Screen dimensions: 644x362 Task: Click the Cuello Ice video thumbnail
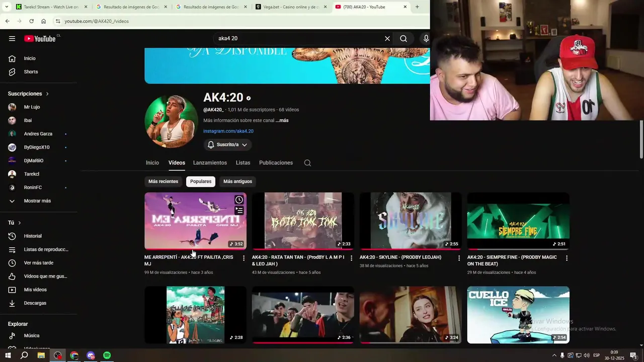click(x=518, y=315)
